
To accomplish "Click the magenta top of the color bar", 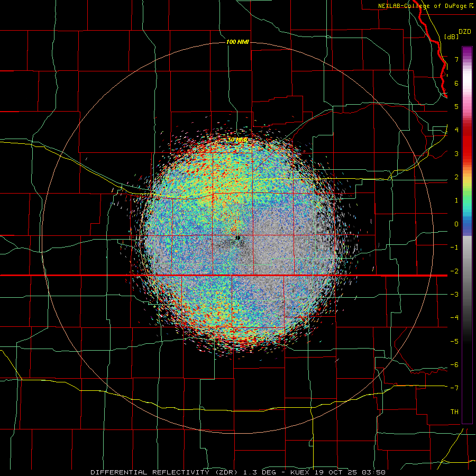I will 467,50.
